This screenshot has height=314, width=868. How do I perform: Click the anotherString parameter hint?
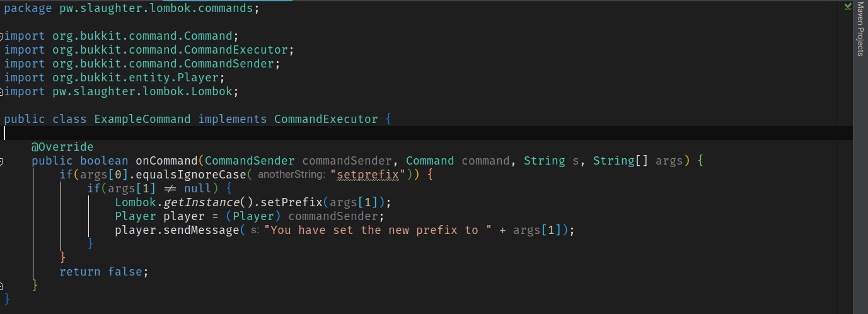pos(291,175)
